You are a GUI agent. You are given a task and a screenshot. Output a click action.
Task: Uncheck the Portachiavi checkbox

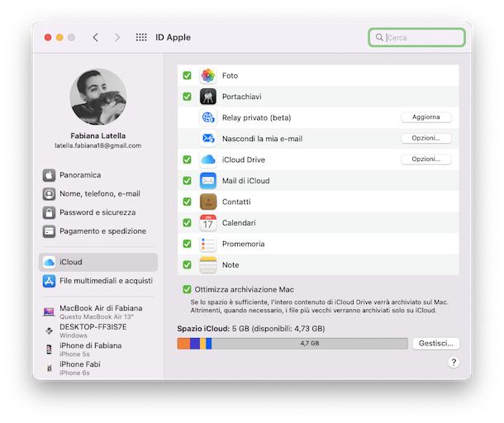[187, 97]
